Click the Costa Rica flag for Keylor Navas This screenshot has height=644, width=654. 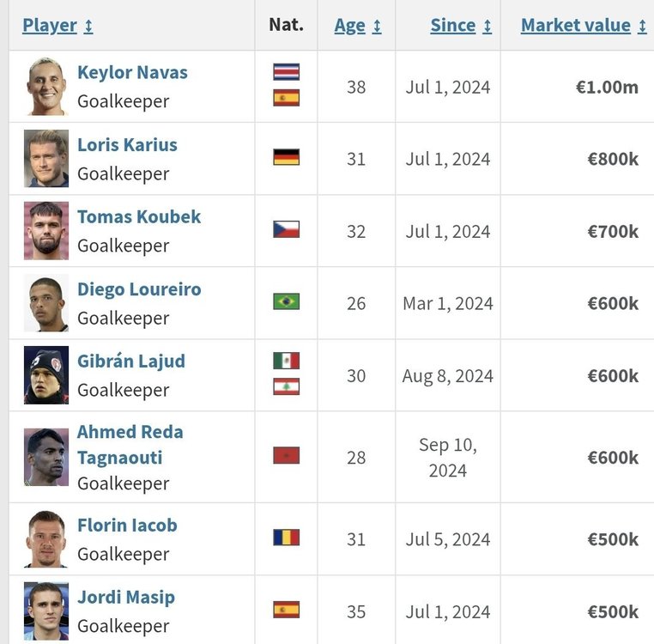click(x=286, y=72)
